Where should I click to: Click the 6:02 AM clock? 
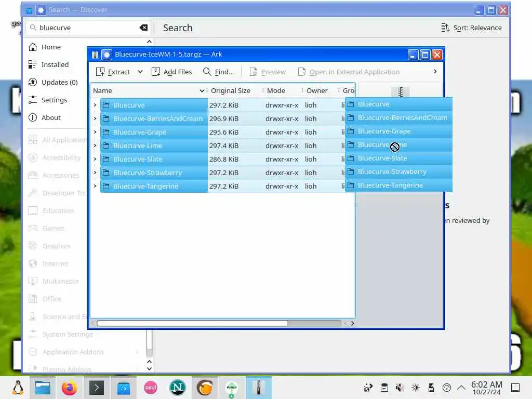tap(486, 388)
